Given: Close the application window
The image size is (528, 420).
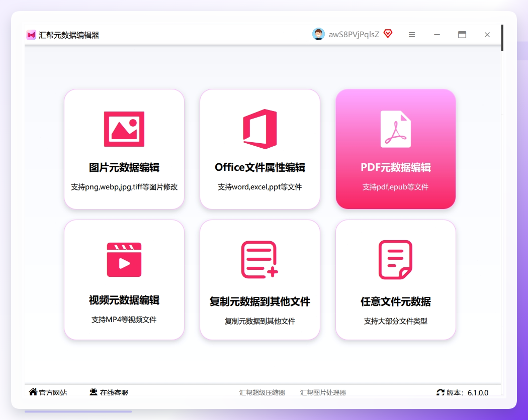Looking at the screenshot, I should point(487,35).
